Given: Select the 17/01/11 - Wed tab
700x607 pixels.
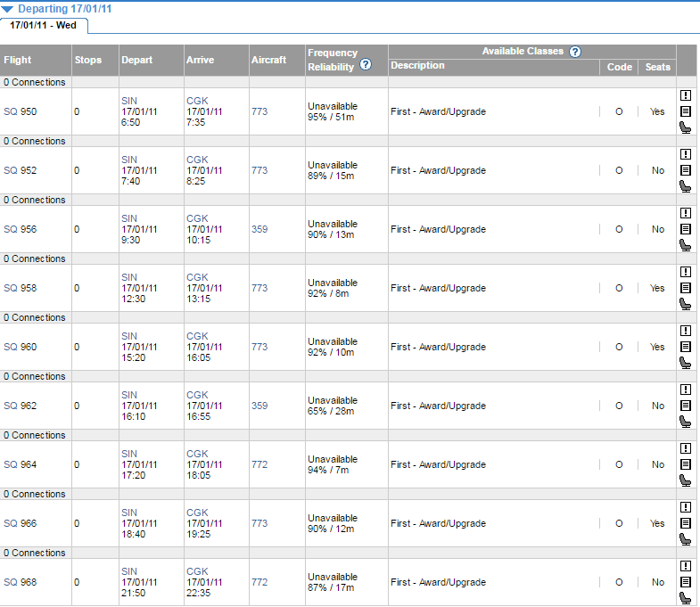Looking at the screenshot, I should tap(43, 25).
